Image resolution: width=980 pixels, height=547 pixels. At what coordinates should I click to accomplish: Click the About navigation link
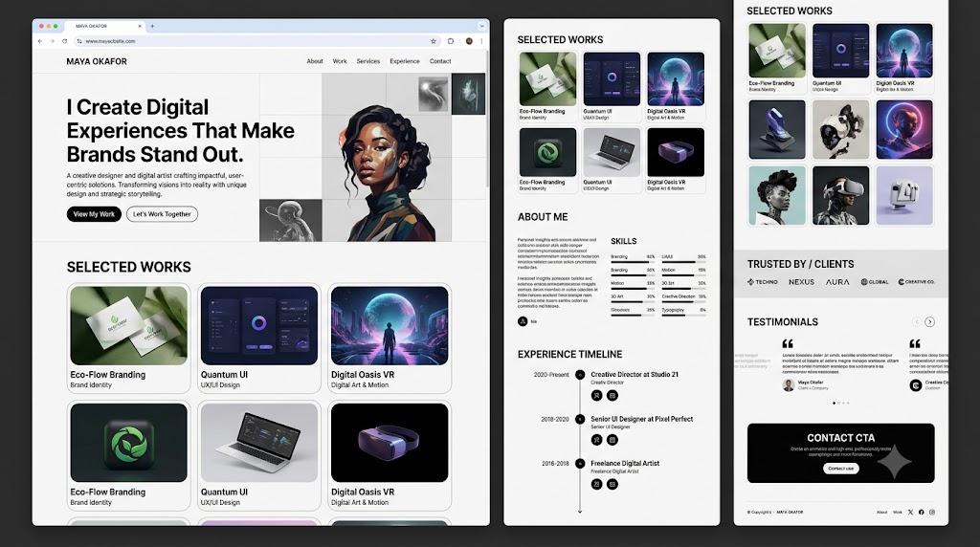click(315, 61)
